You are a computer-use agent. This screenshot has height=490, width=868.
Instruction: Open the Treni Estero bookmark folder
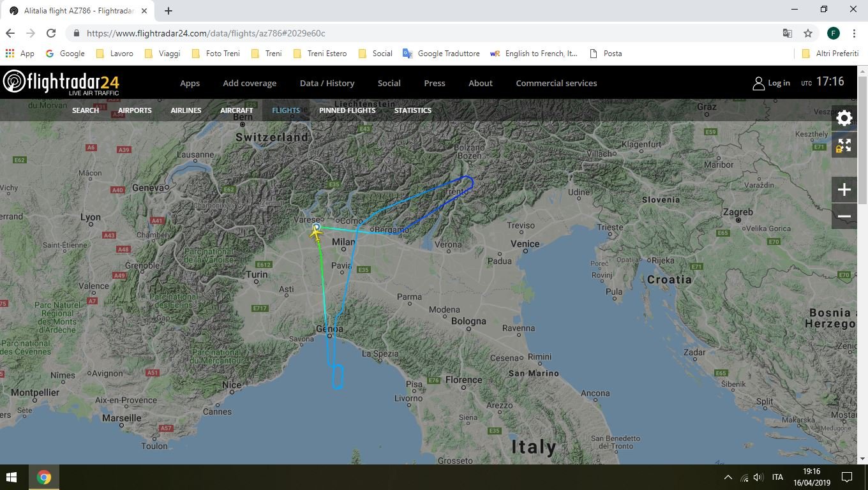click(x=320, y=54)
